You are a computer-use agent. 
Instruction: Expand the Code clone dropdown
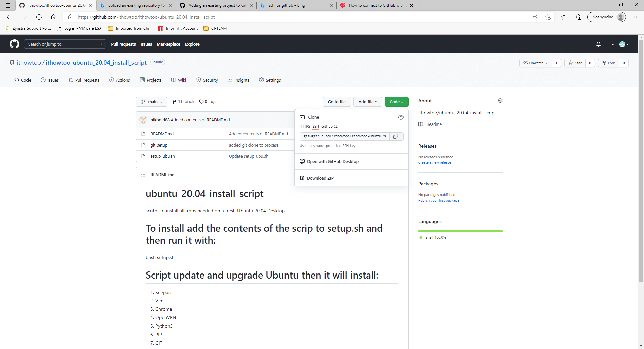396,102
